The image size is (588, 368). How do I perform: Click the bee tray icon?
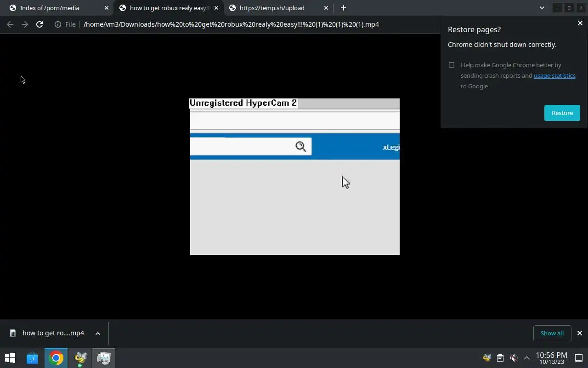coord(487,358)
